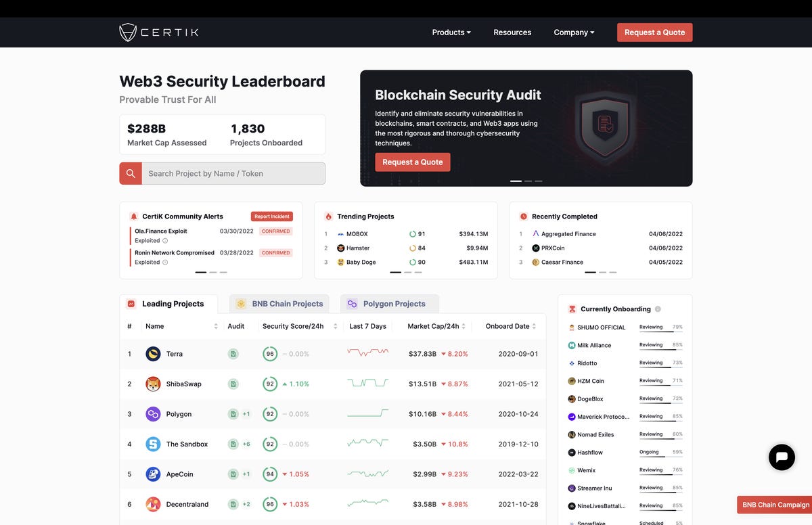The image size is (812, 525).
Task: Click the Hamster project icon
Action: 340,248
